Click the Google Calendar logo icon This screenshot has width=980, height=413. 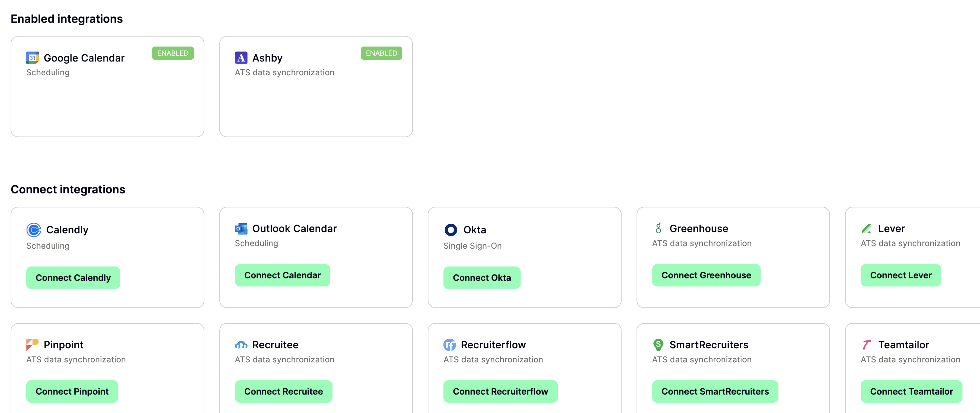click(x=32, y=58)
